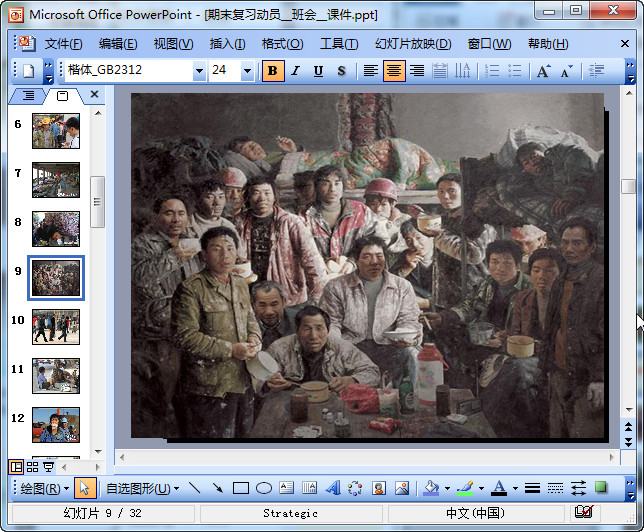This screenshot has width=644, height=532.
Task: Select slide 11 thumbnail
Action: 56,376
